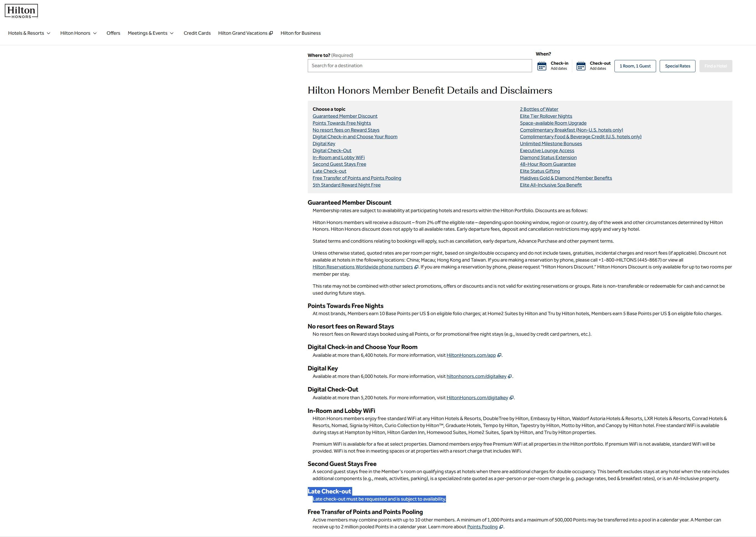The width and height of the screenshot is (756, 537).
Task: Jump to 48-Hour Room Guarantee topic
Action: coord(548,164)
